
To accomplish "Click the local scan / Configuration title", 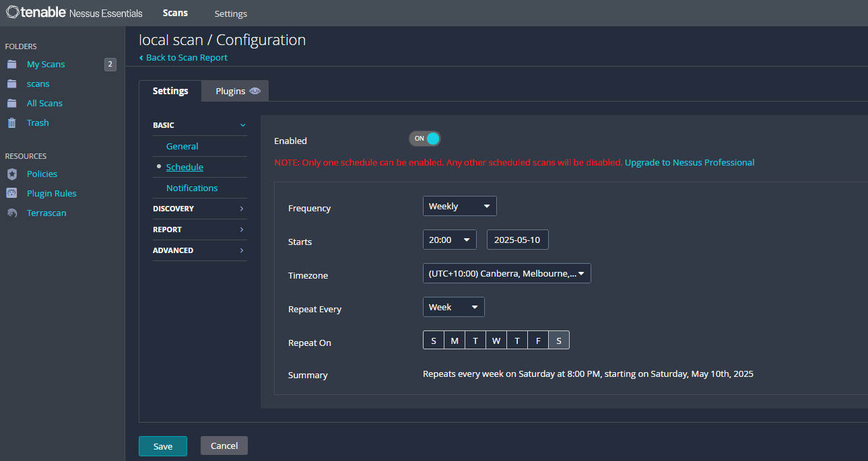I will tap(222, 40).
